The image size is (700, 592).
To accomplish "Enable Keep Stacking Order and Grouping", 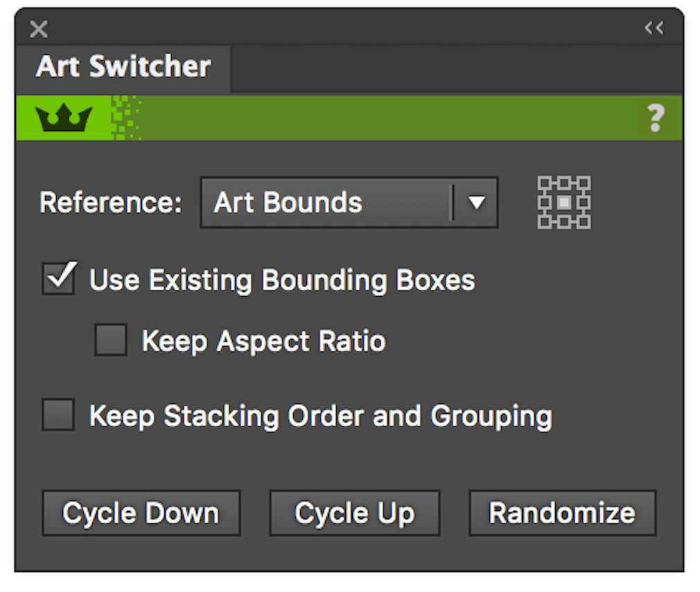I will 58,415.
